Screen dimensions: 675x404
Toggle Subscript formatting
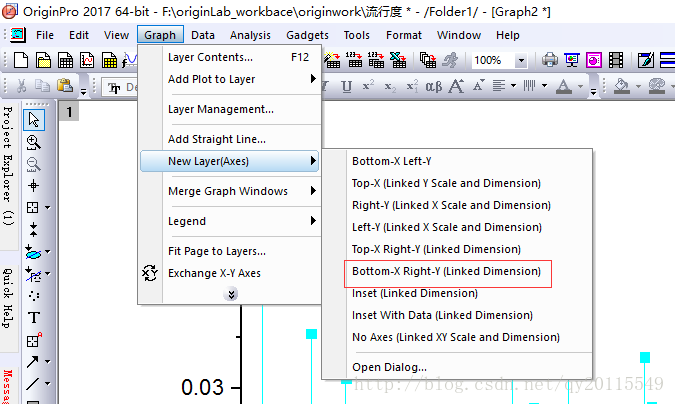click(390, 86)
